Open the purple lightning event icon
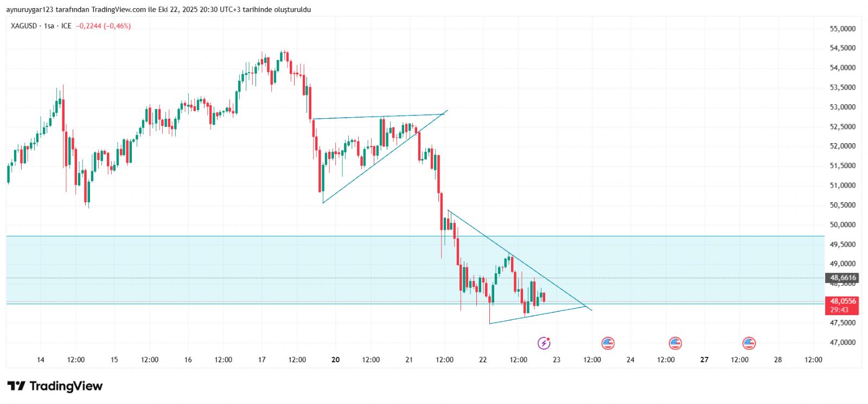This screenshot has width=868, height=404. pos(544,343)
